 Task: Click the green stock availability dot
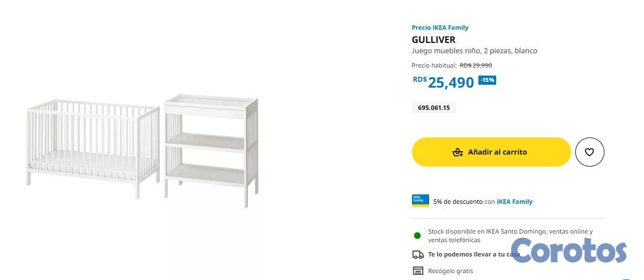pos(417,235)
